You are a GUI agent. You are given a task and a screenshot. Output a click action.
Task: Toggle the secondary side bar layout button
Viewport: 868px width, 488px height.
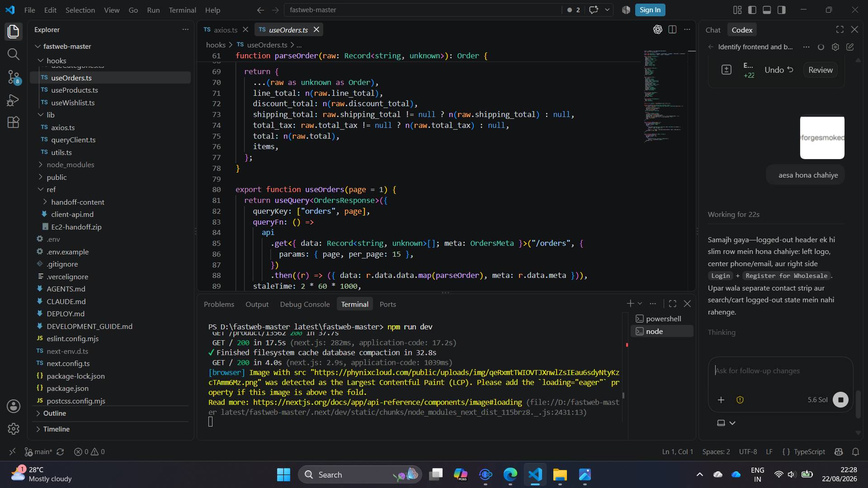[x=781, y=10]
